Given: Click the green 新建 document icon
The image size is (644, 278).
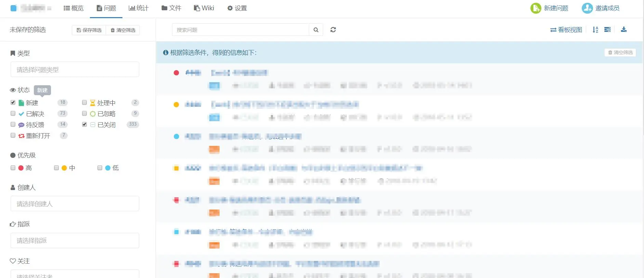Looking at the screenshot, I should point(21,103).
